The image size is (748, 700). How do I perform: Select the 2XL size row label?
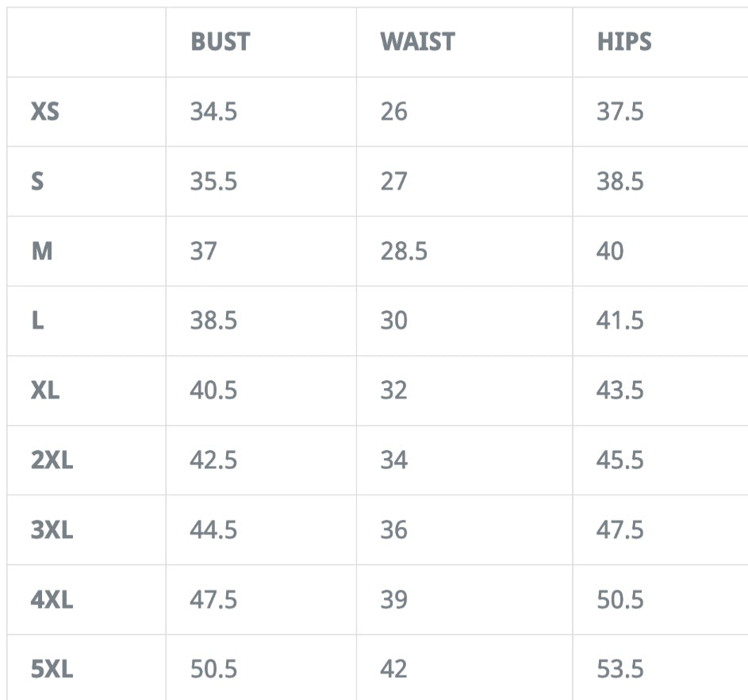click(x=52, y=461)
